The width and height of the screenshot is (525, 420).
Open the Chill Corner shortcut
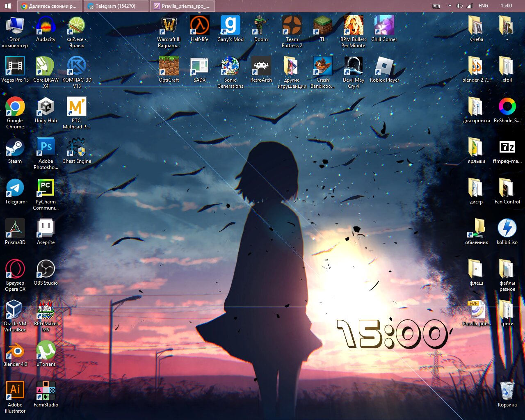[384, 29]
